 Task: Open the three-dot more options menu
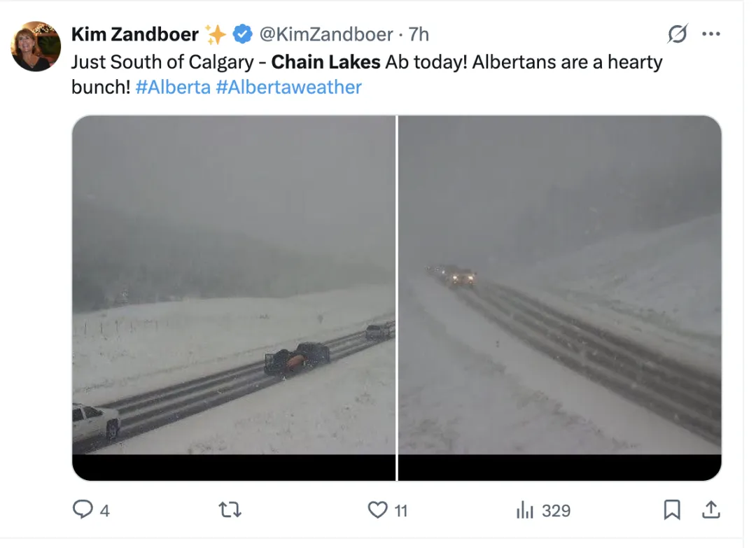click(711, 34)
